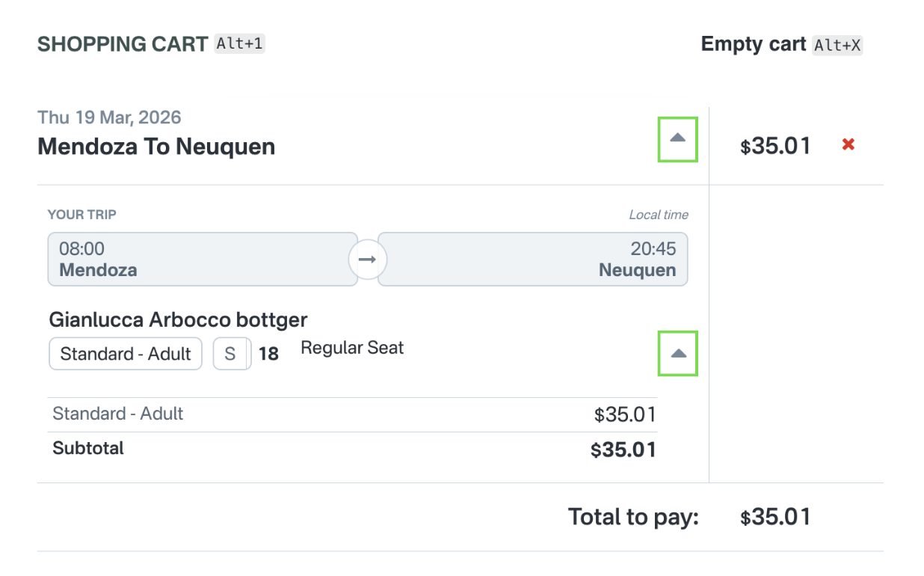Select the Standard - Adult fare badge
This screenshot has width=924, height=576.
point(126,354)
